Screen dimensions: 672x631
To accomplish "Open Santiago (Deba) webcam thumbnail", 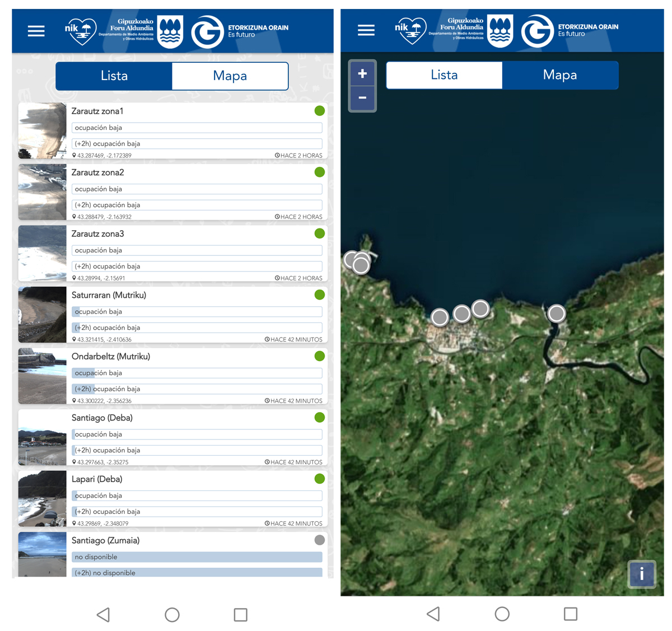I will [43, 437].
